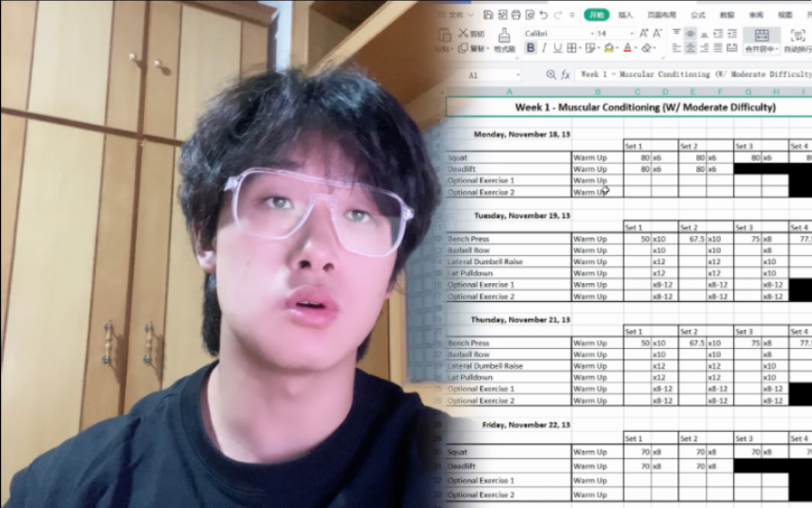Open the File menu
This screenshot has width=812, height=508.
[455, 15]
